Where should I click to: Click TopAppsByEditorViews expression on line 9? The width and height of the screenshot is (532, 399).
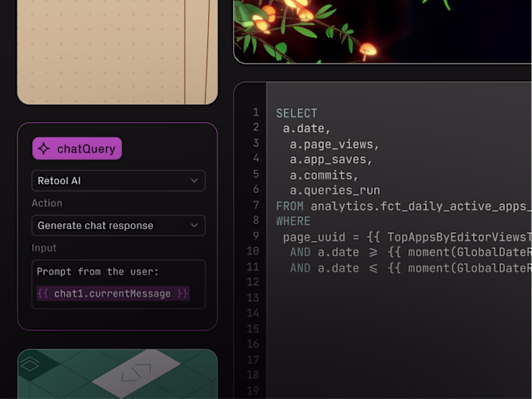459,237
